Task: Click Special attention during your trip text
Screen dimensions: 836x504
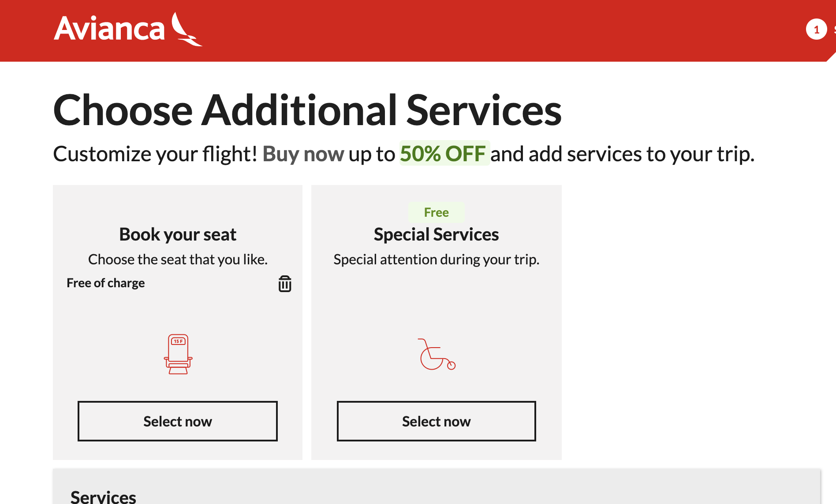Action: tap(437, 259)
